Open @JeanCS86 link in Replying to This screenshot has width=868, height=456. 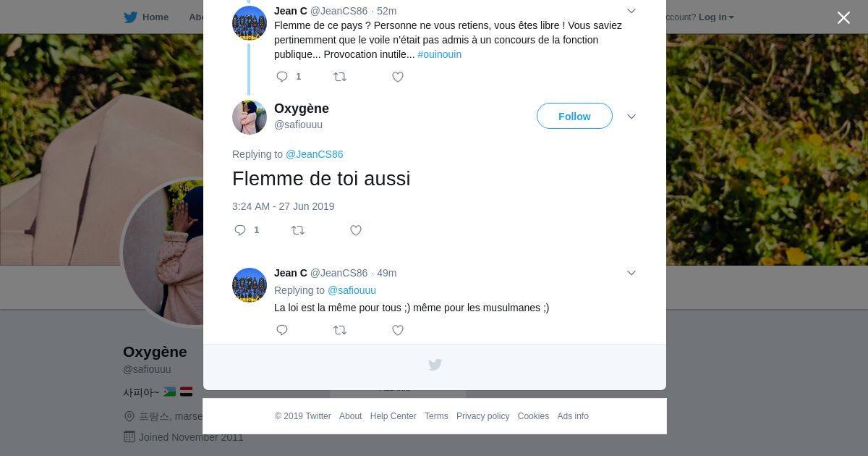point(314,154)
